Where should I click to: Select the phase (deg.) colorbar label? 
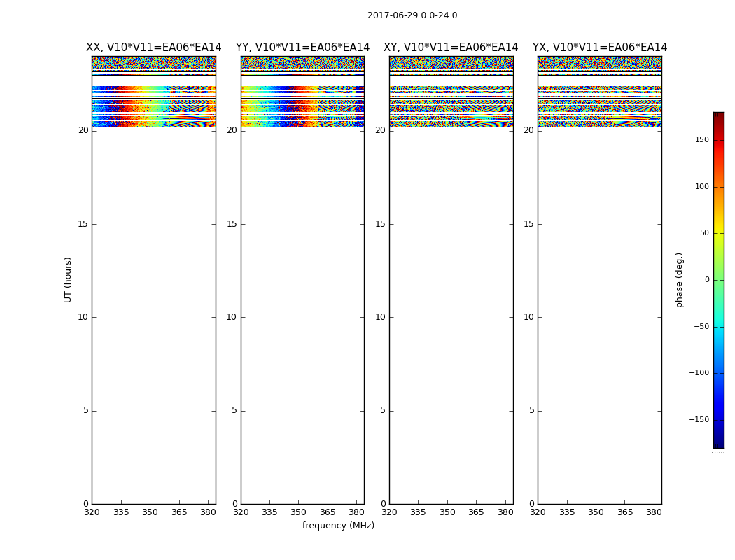[679, 279]
